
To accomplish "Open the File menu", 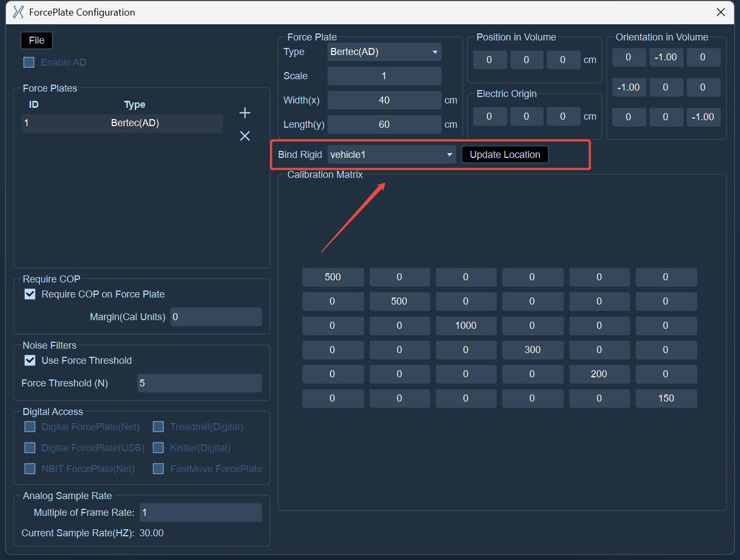I will pos(37,40).
